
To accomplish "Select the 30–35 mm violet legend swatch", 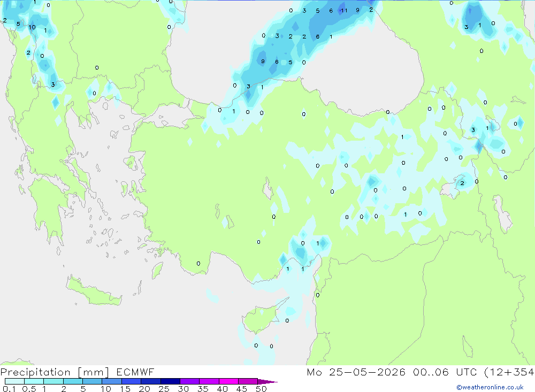I will 189,381.
